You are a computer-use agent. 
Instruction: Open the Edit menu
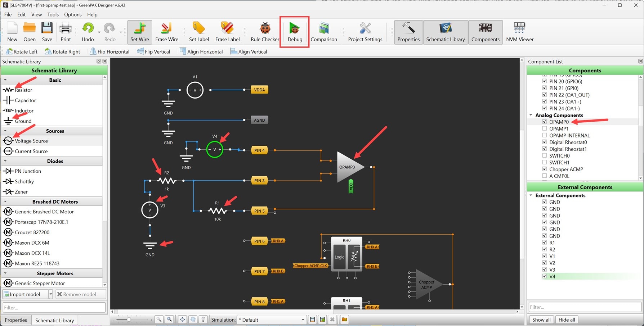click(21, 14)
